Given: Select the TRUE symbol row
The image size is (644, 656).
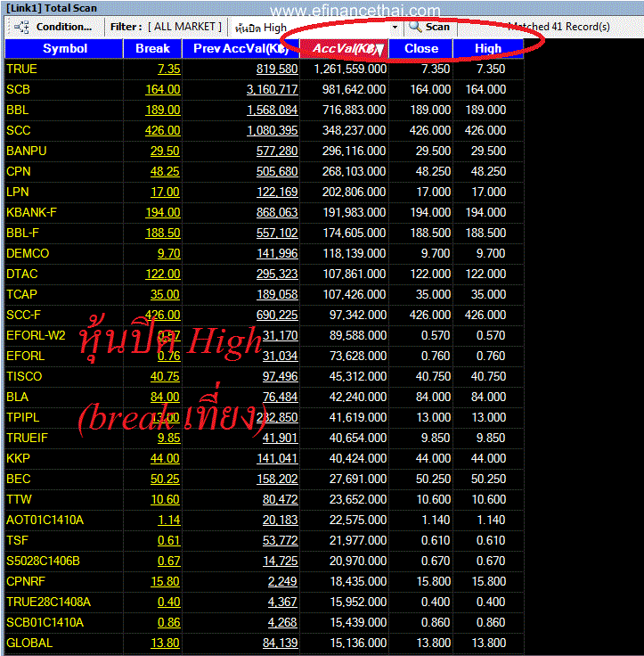Looking at the screenshot, I should [x=264, y=69].
